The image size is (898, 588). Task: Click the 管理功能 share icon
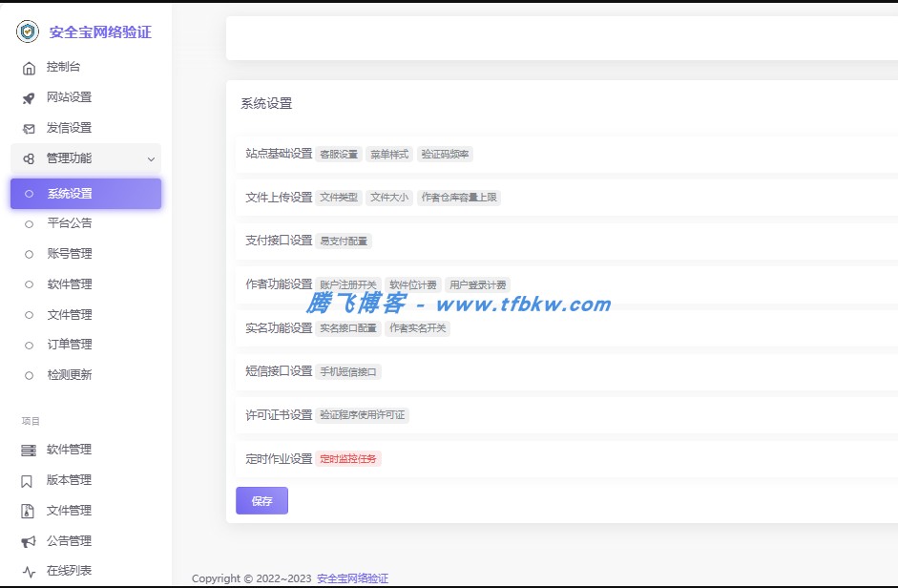click(x=29, y=158)
